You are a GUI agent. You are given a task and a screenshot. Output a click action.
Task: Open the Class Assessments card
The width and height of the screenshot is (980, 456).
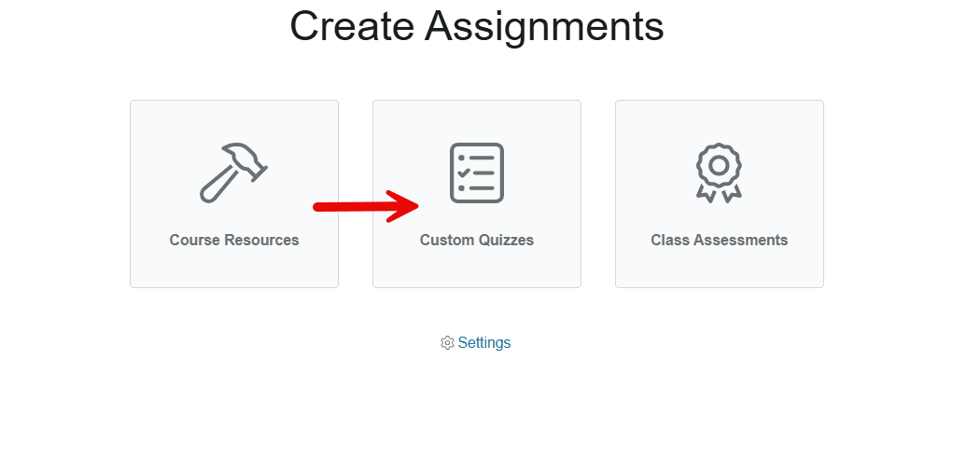tap(720, 194)
